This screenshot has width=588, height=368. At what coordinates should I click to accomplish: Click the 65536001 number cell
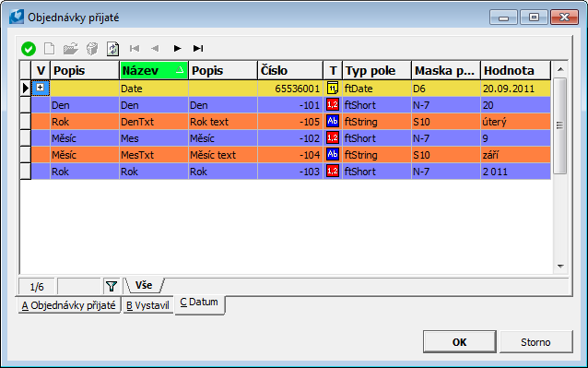(290, 89)
